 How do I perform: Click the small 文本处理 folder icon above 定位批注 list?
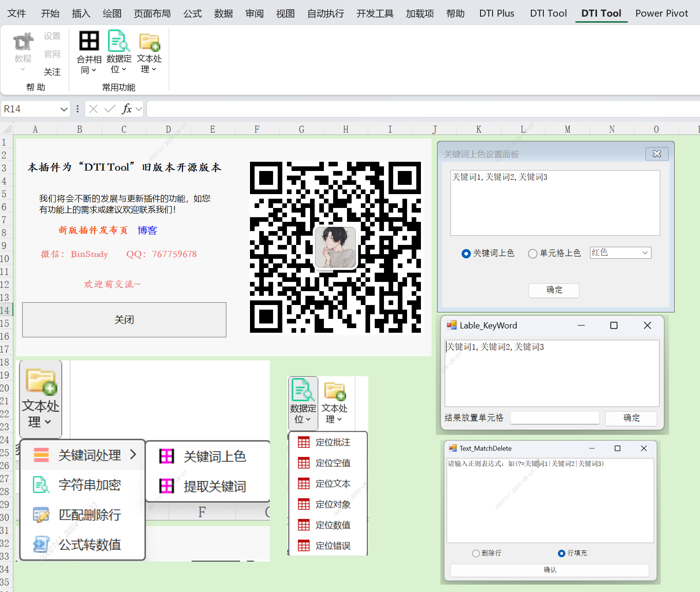point(335,391)
